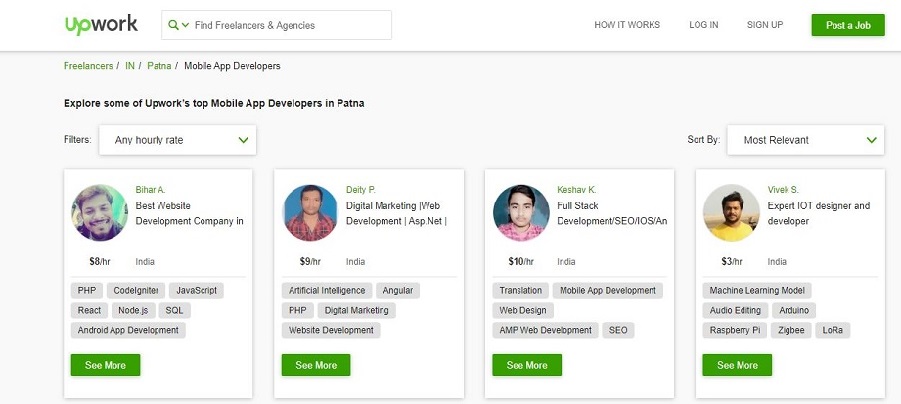Follow the Patna breadcrumb link
901x404 pixels.
[159, 66]
